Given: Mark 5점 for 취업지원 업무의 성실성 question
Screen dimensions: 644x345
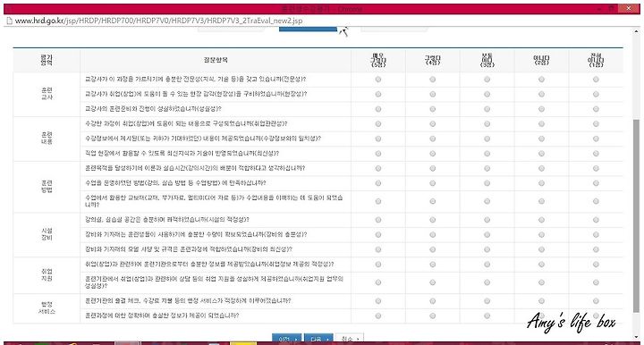Looking at the screenshot, I should pos(377,282).
